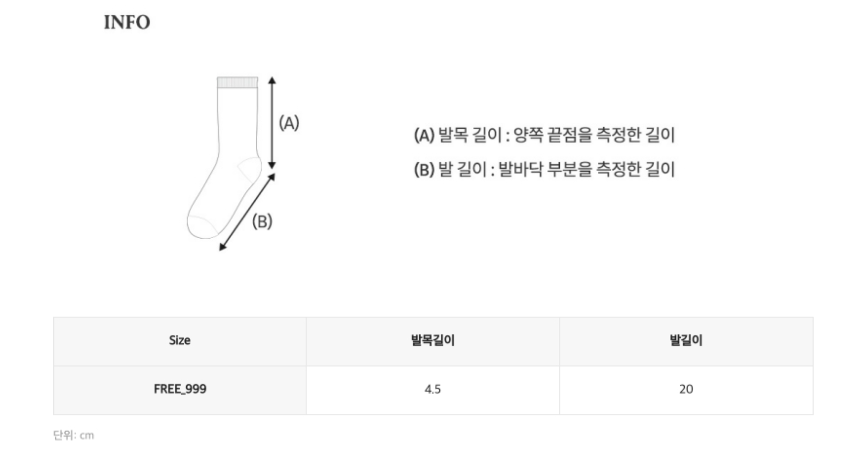Image resolution: width=868 pixels, height=458 pixels.
Task: Click the (B) label beside the sock
Action: pos(262,221)
